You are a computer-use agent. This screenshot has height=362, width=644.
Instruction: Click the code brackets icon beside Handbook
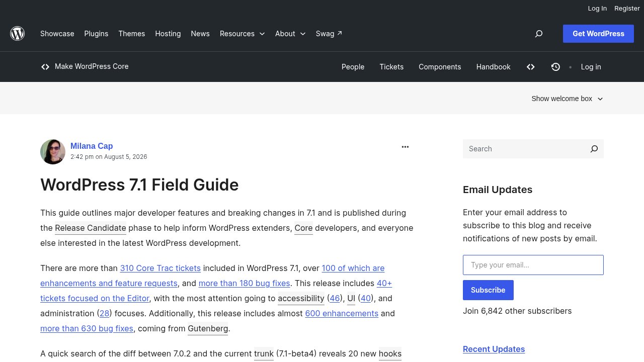tap(531, 67)
